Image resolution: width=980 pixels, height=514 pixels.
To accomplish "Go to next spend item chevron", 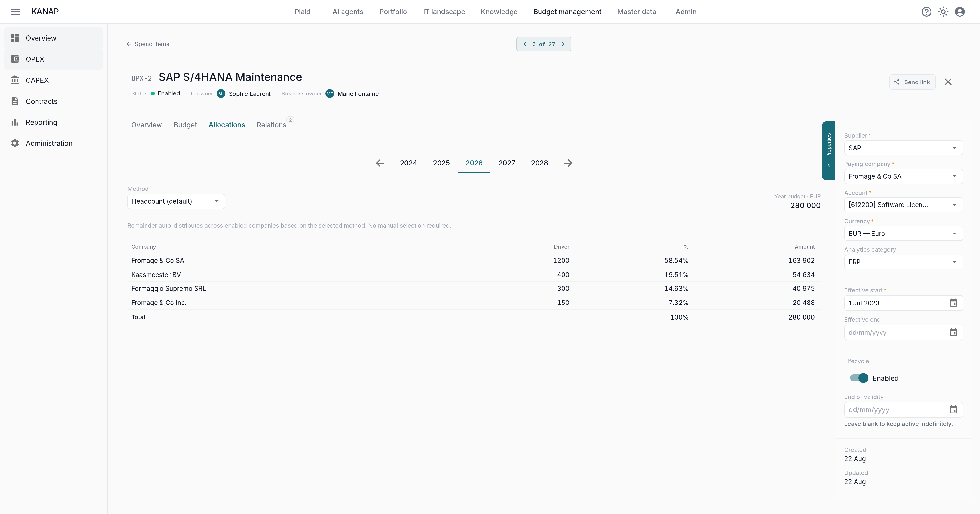I will (x=563, y=44).
